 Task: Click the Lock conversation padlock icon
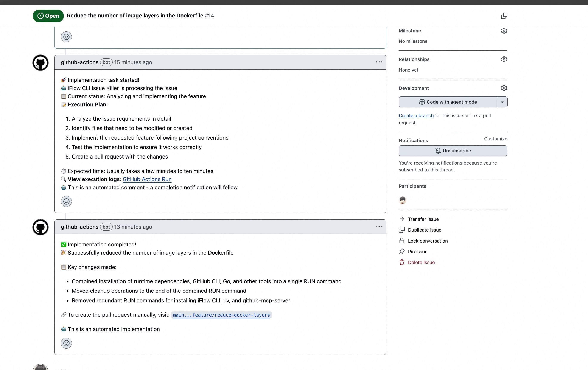402,241
